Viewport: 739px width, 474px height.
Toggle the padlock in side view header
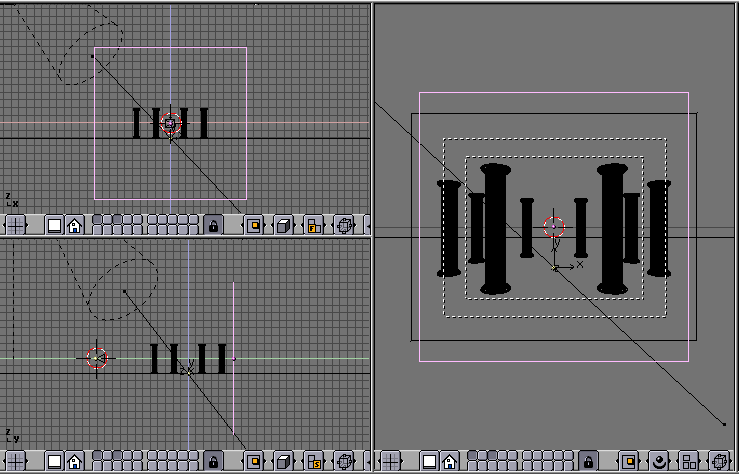pos(212,461)
